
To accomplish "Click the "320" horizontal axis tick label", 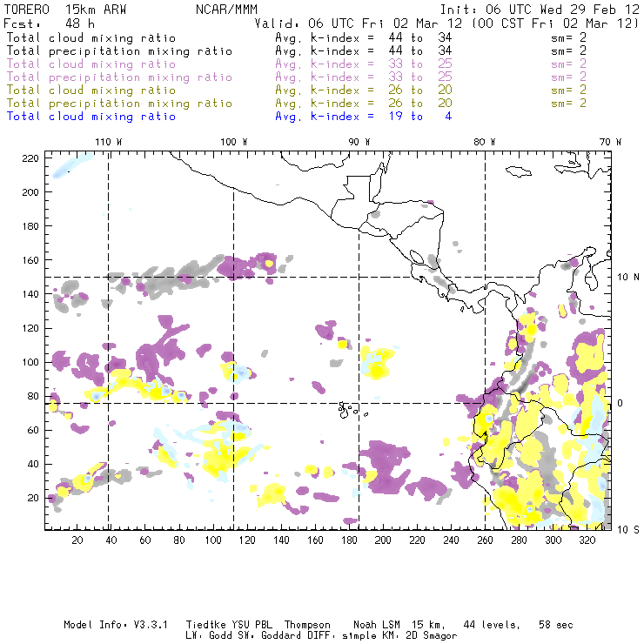I will 587,540.
